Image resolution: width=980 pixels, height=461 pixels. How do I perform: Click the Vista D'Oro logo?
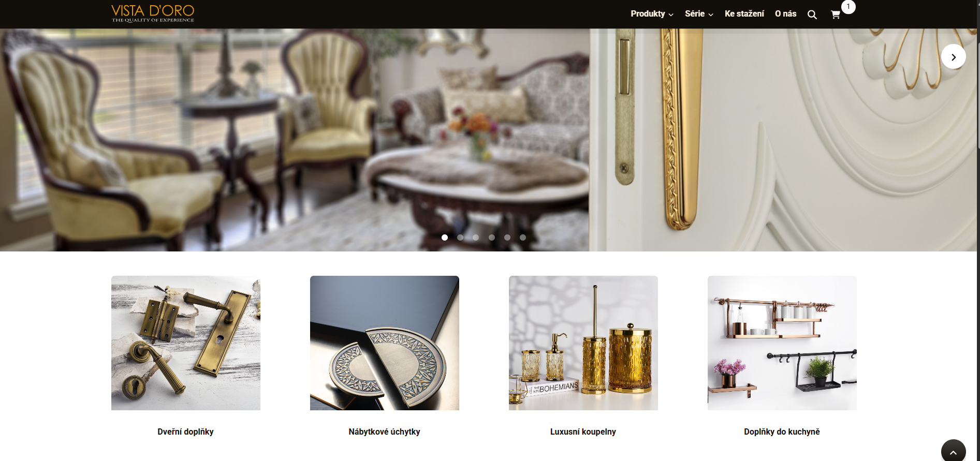pyautogui.click(x=153, y=13)
